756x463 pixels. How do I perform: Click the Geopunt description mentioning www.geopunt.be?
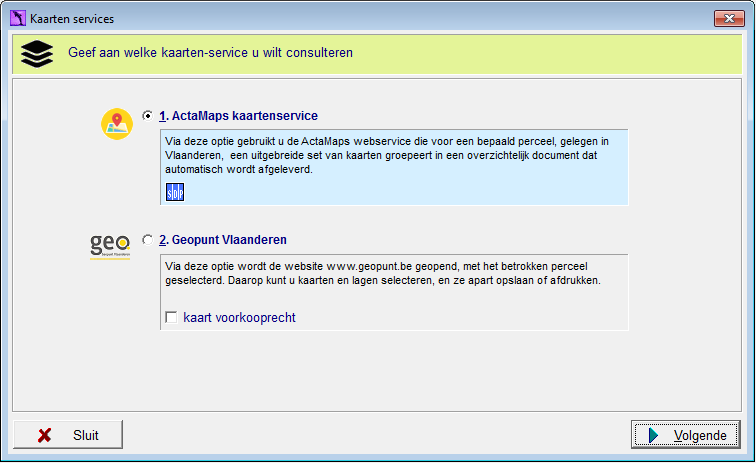[383, 273]
